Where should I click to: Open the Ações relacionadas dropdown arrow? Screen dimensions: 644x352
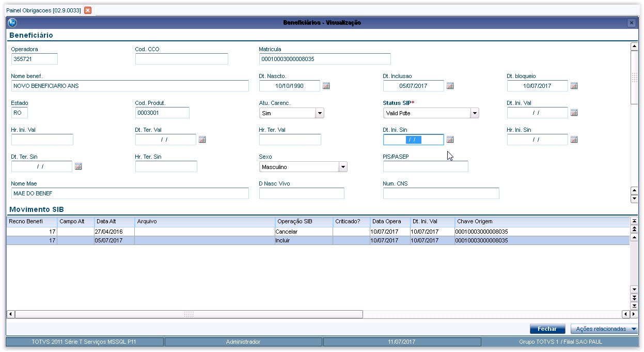click(x=634, y=329)
